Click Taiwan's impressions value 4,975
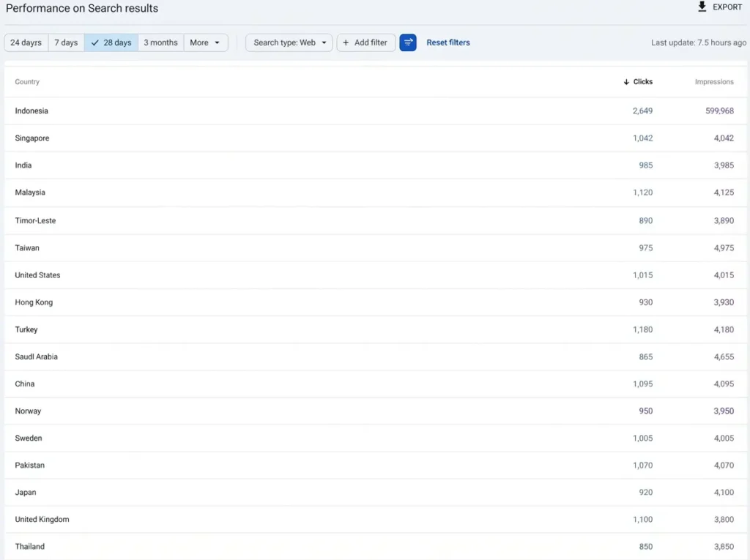 (724, 247)
